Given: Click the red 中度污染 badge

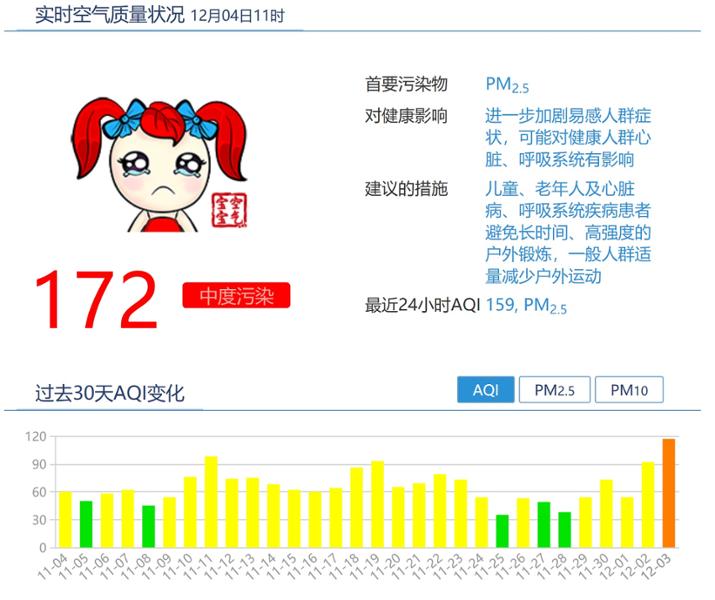Looking at the screenshot, I should point(236,296).
